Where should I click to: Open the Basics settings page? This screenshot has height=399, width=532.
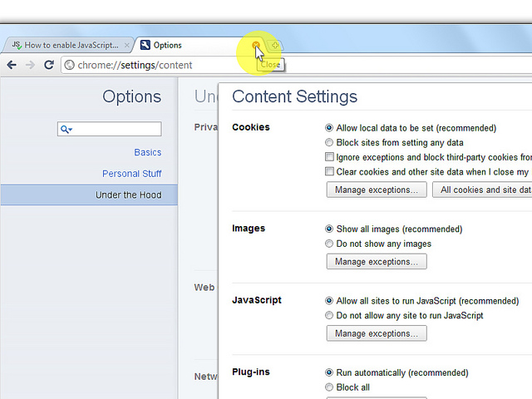click(x=147, y=152)
